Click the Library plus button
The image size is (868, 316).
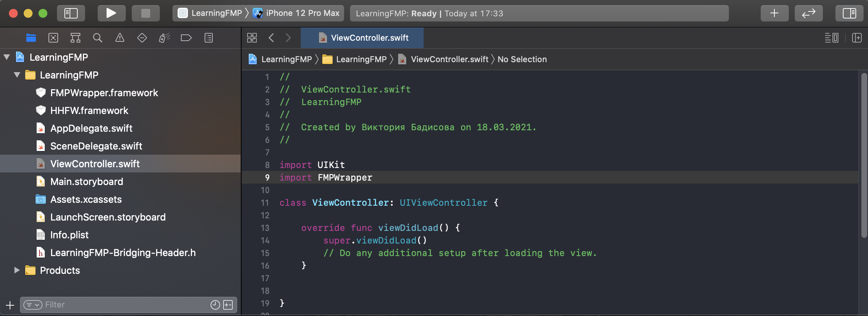[774, 13]
